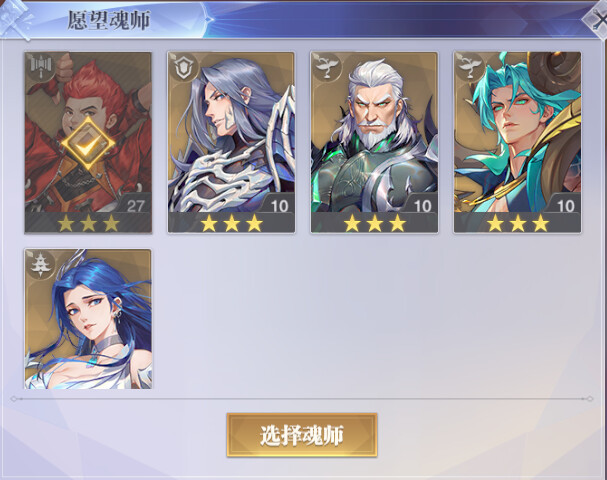Click the 愿望魂师 title header
The width and height of the screenshot is (607, 480).
tap(108, 20)
